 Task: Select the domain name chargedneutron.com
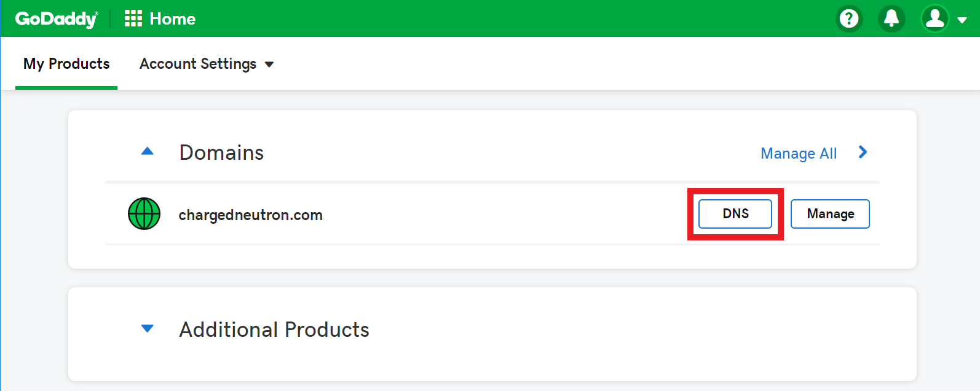coord(250,215)
